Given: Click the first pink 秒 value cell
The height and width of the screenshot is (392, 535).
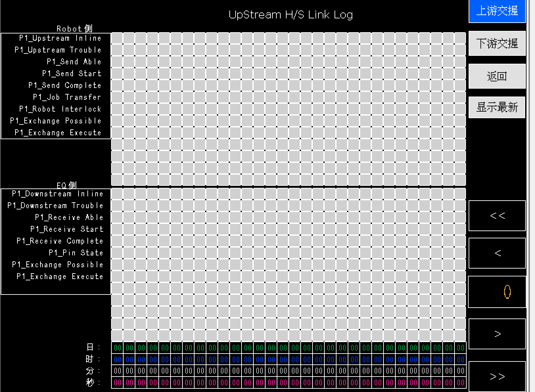Looking at the screenshot, I should pyautogui.click(x=117, y=383).
